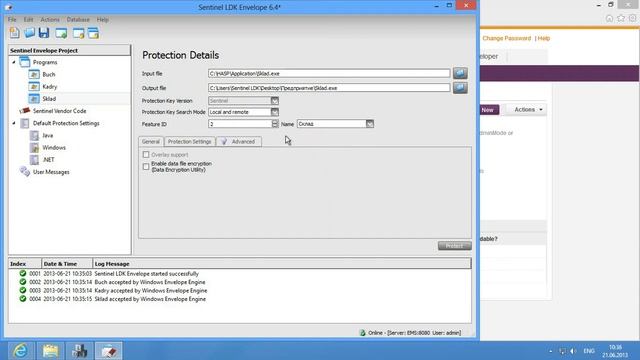Viewport: 640px width, 360px height.
Task: Click the User Messages icon
Action: [25, 172]
